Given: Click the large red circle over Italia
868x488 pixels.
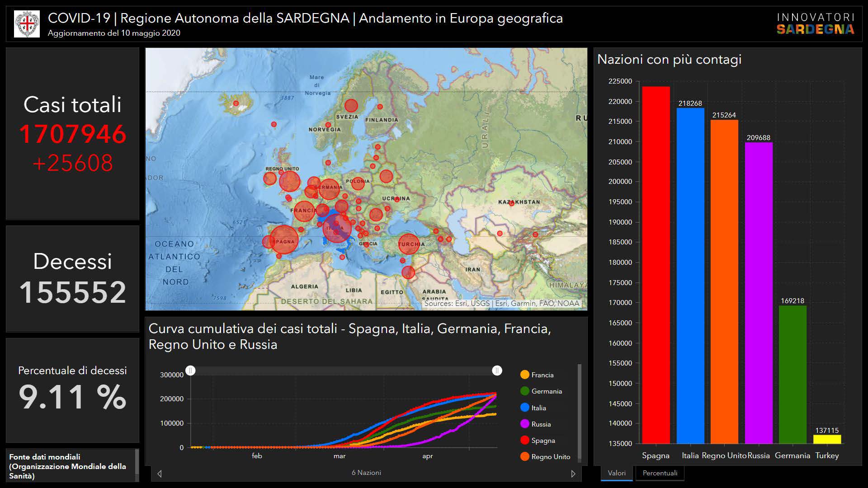Looking at the screenshot, I should [x=336, y=228].
